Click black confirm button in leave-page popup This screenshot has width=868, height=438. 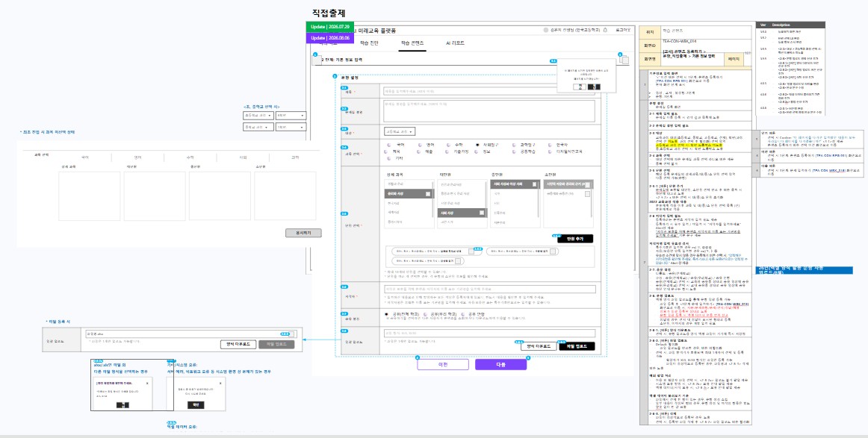pos(593,87)
